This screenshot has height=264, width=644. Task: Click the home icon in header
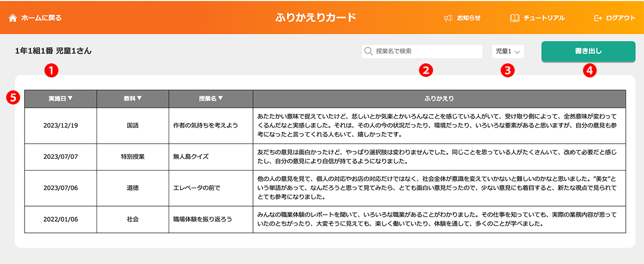click(13, 18)
